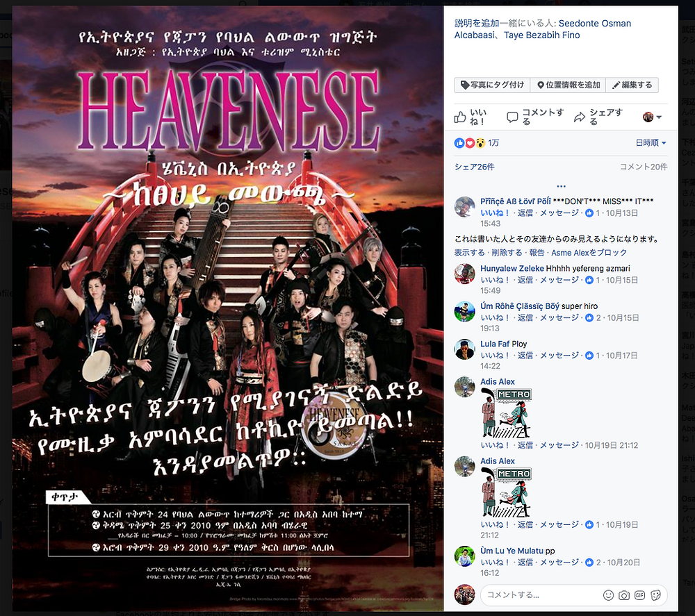Open Seedonte Osman Alcabaasi's profile link
695x616 pixels.
(x=543, y=29)
